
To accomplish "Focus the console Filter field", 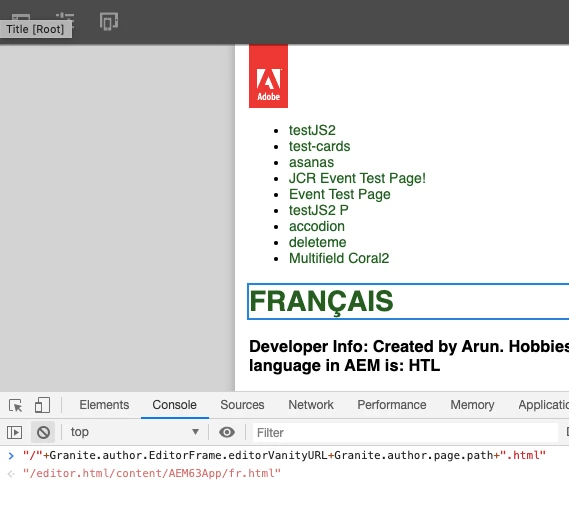I will (x=405, y=432).
